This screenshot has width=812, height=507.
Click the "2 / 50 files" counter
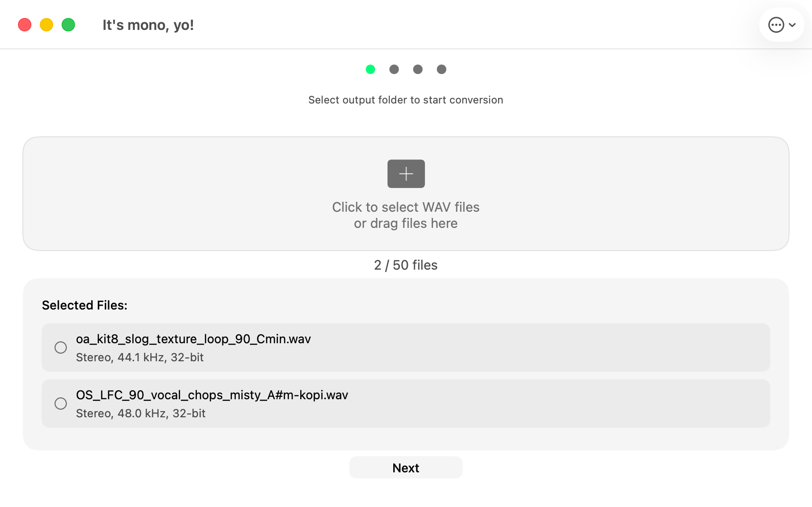[406, 265]
